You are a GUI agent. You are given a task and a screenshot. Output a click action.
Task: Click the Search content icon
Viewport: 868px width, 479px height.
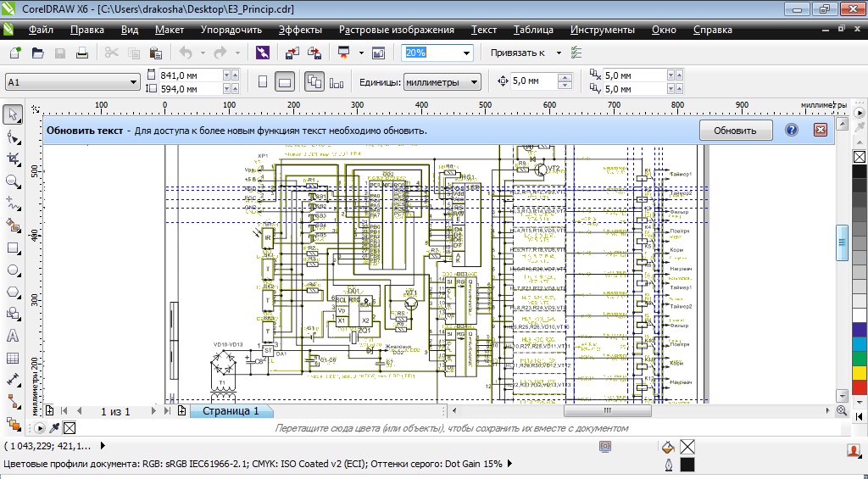point(263,53)
